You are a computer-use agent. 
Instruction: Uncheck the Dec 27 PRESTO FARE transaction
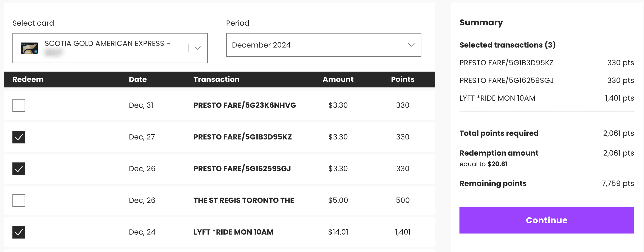point(19,137)
